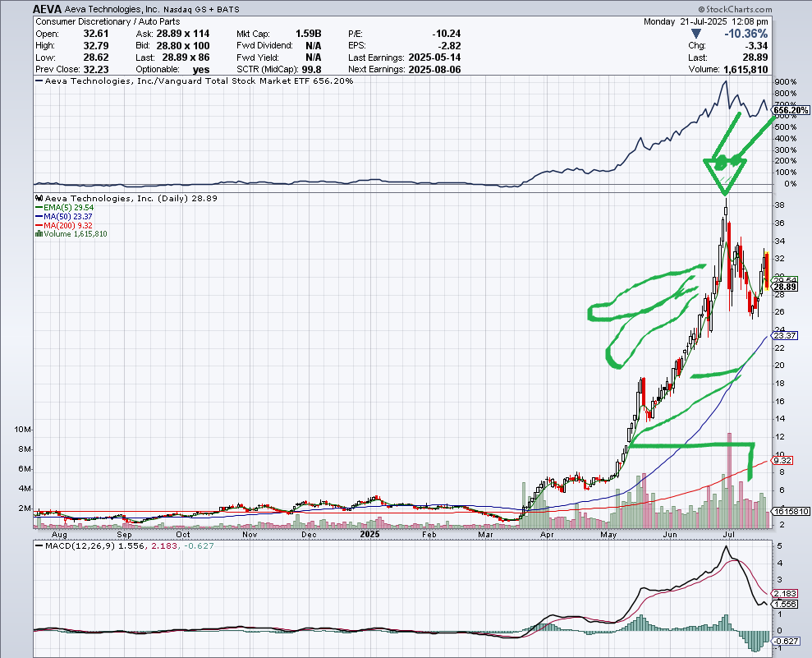Viewport: 812px width, 658px height.
Task: Click the Fwd Yield N/A value
Action: (x=314, y=58)
